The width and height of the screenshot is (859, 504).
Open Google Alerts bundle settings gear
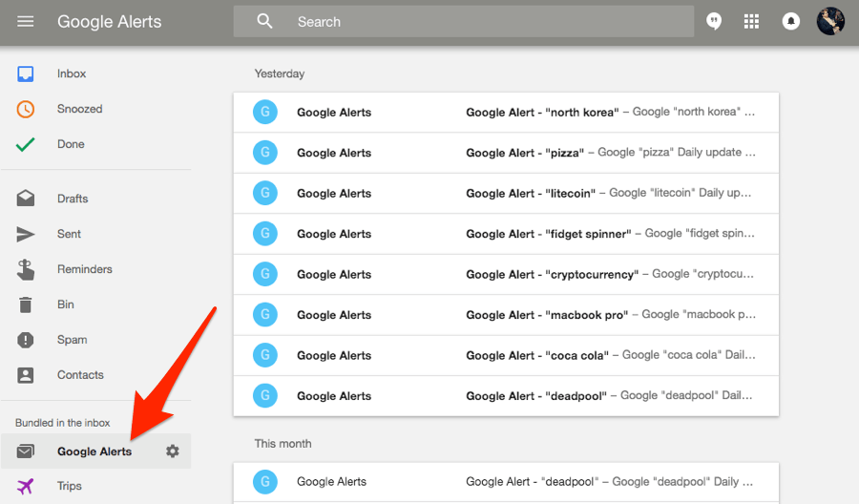173,451
